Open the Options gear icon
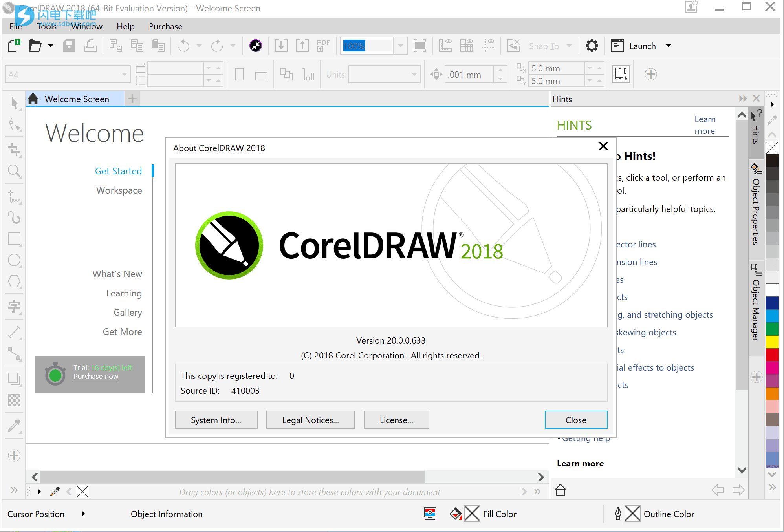Image resolution: width=784 pixels, height=532 pixels. (592, 46)
